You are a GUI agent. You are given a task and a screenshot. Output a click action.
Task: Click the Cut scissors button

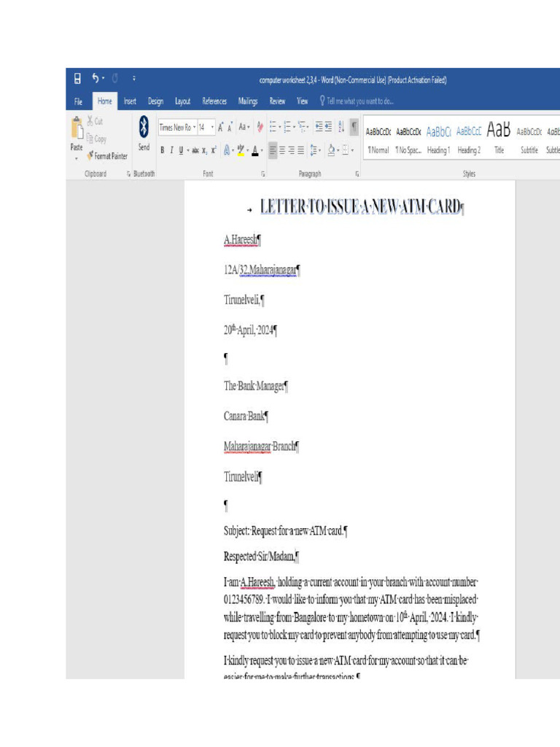95,122
